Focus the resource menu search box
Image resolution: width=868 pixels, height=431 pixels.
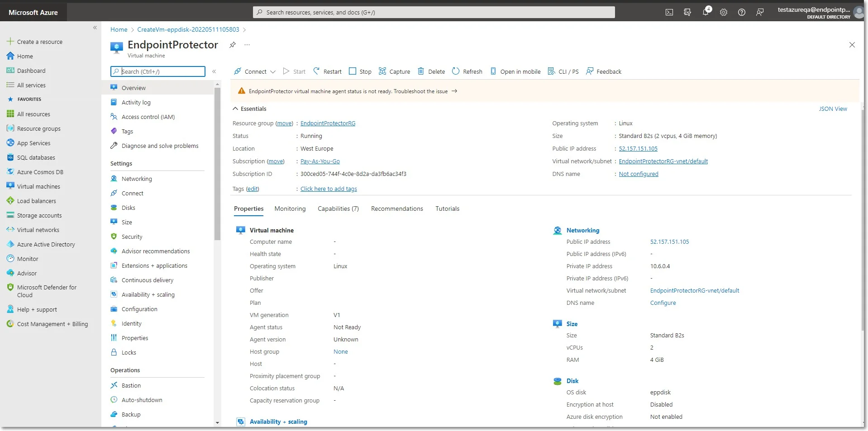pyautogui.click(x=157, y=71)
